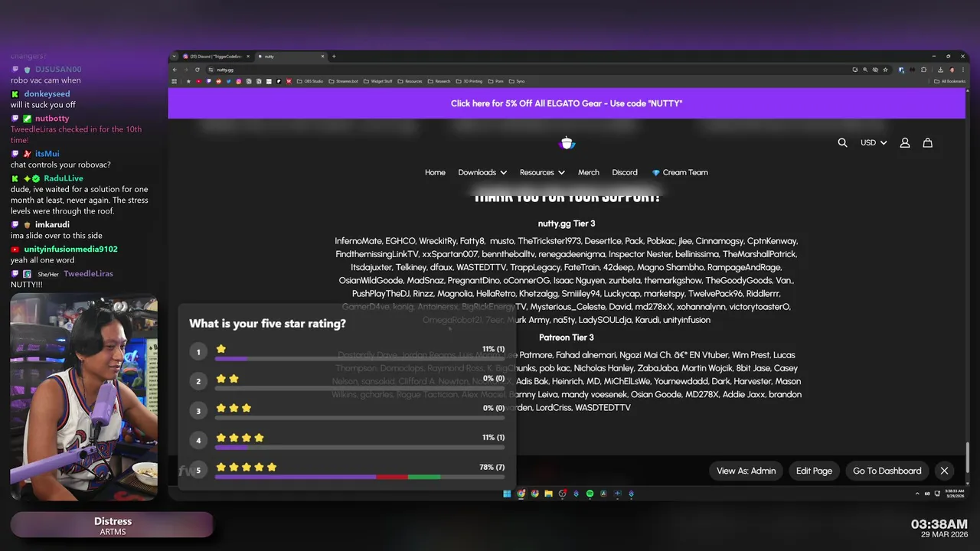The height and width of the screenshot is (551, 980).
Task: Open a new browser tab with the plus button
Action: coord(334,56)
